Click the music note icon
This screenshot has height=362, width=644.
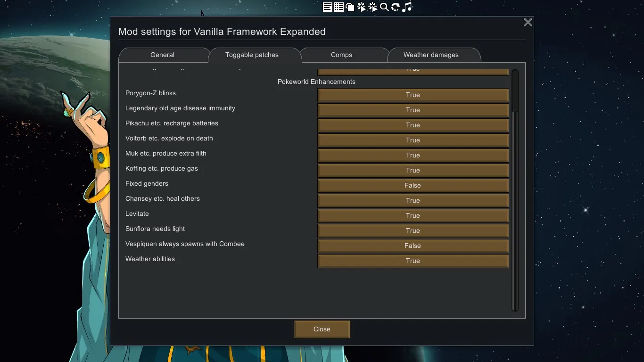click(407, 7)
